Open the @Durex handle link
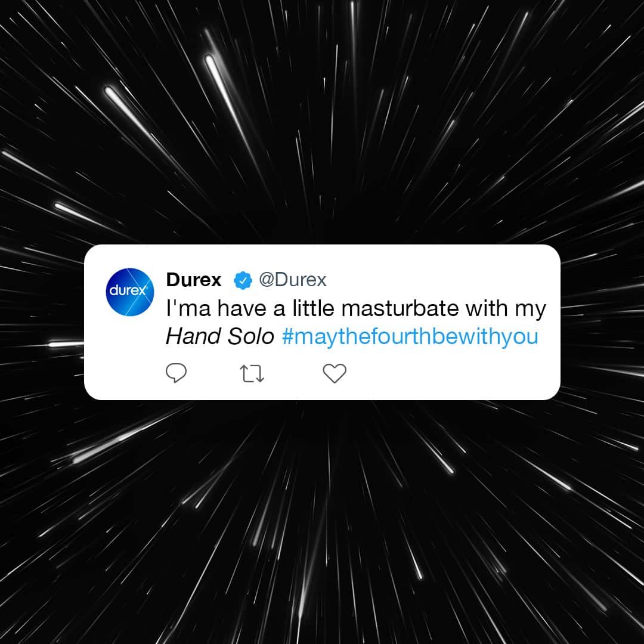Viewport: 644px width, 644px height. [292, 280]
